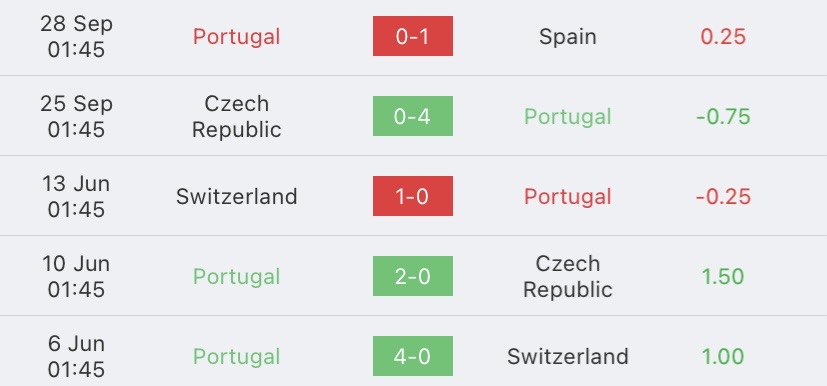Click the -0.75 handicap value
The height and width of the screenshot is (386, 827).
(x=723, y=117)
